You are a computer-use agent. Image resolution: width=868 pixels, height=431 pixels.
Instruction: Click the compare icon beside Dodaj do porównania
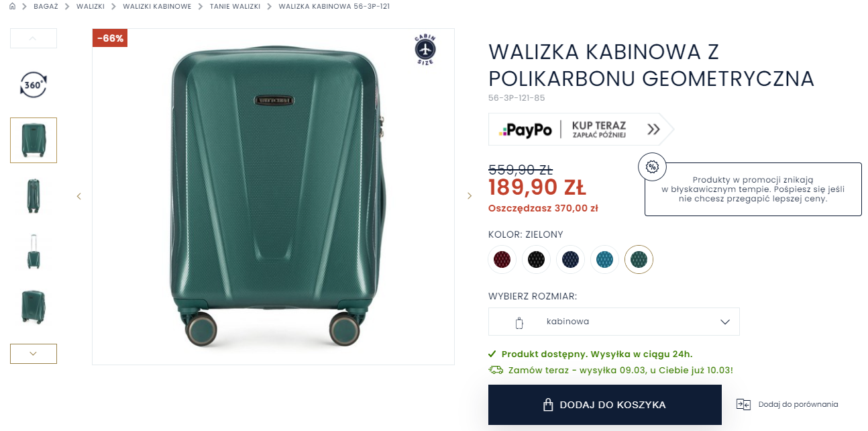743,404
